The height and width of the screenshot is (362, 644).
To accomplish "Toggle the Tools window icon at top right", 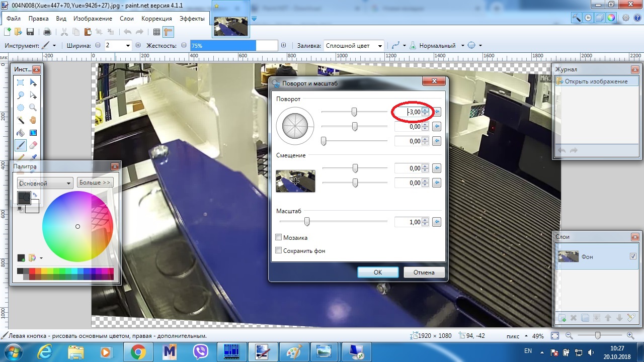I will click(x=577, y=18).
